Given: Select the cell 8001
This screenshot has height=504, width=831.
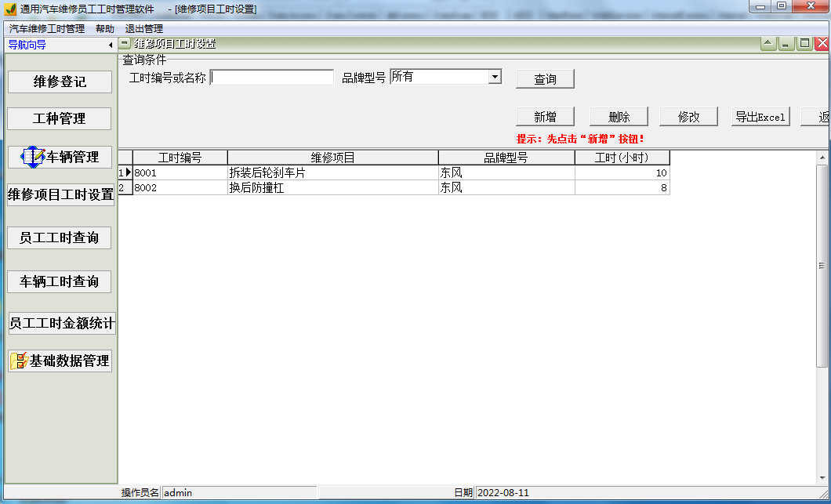Looking at the screenshot, I should click(x=180, y=172).
